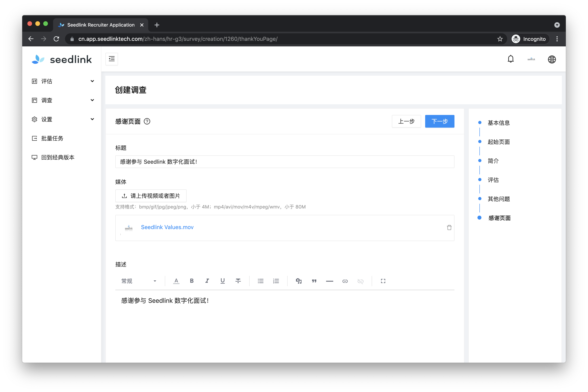Click 请上传视频或者图片 upload button
Image resolution: width=588 pixels, height=392 pixels.
pos(151,195)
